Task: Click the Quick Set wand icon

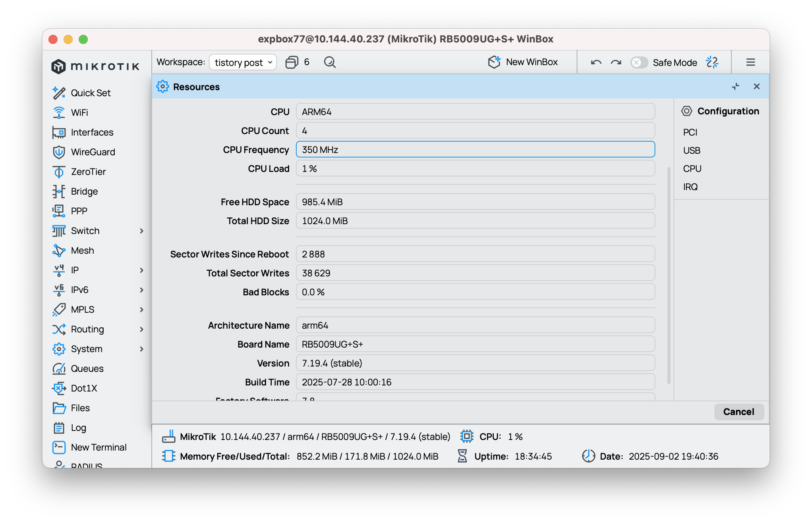Action: [59, 93]
